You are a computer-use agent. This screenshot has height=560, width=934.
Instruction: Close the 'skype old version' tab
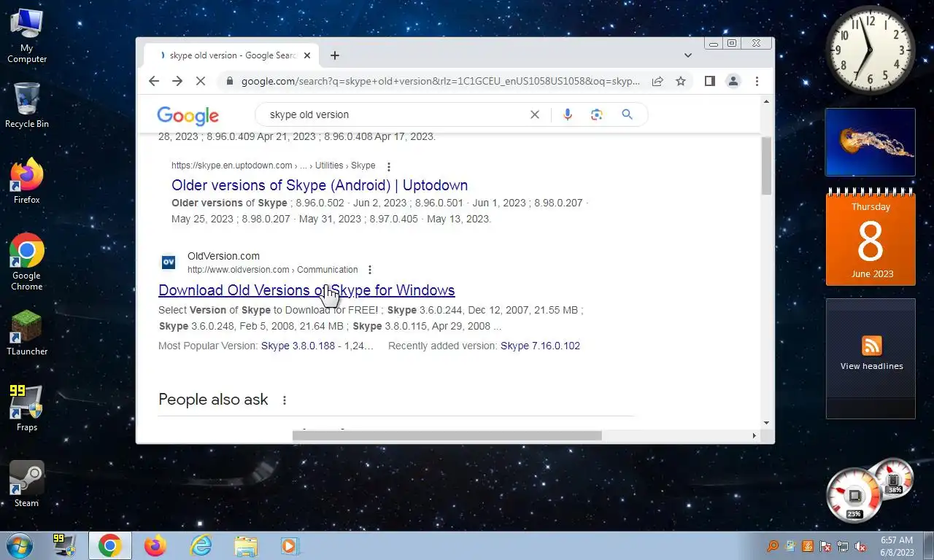click(x=307, y=55)
